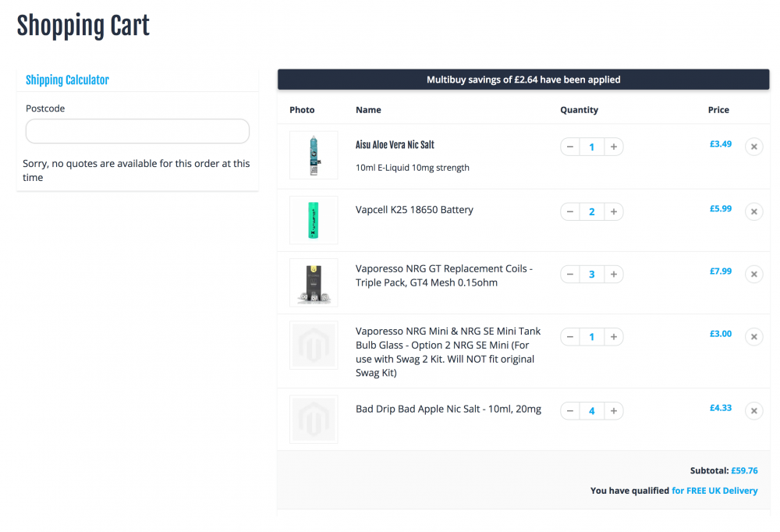The image size is (780, 532).
Task: Click the Name column header
Action: click(369, 110)
